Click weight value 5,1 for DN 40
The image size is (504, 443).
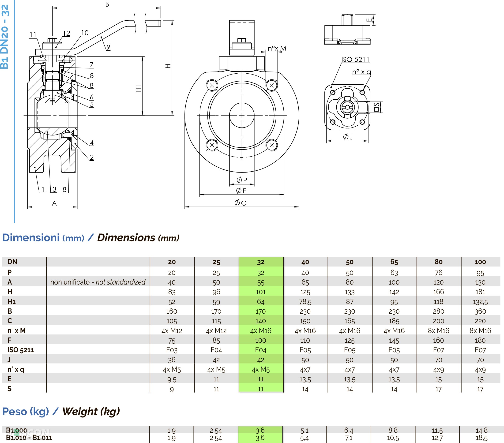coord(304,430)
